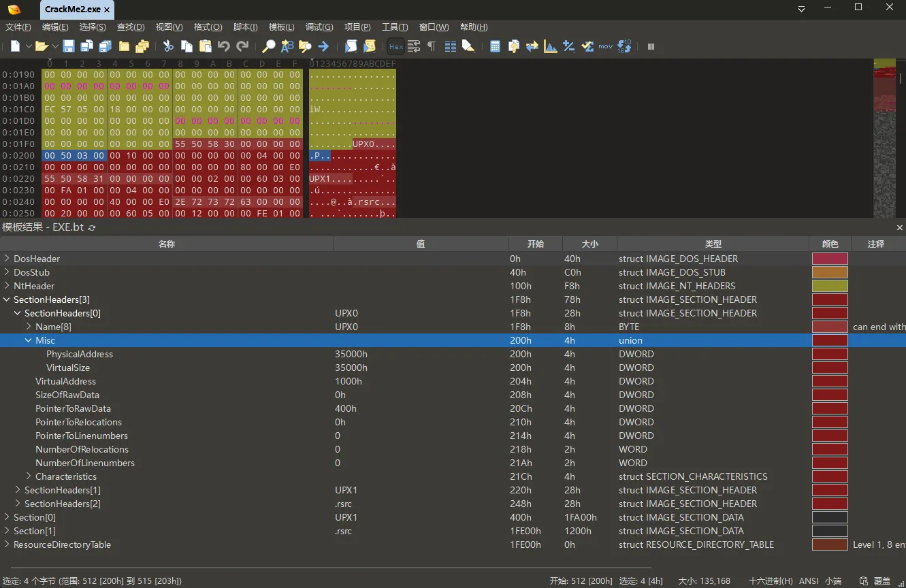The image size is (906, 588).
Task: Click the Find in Files icon
Action: tap(305, 46)
